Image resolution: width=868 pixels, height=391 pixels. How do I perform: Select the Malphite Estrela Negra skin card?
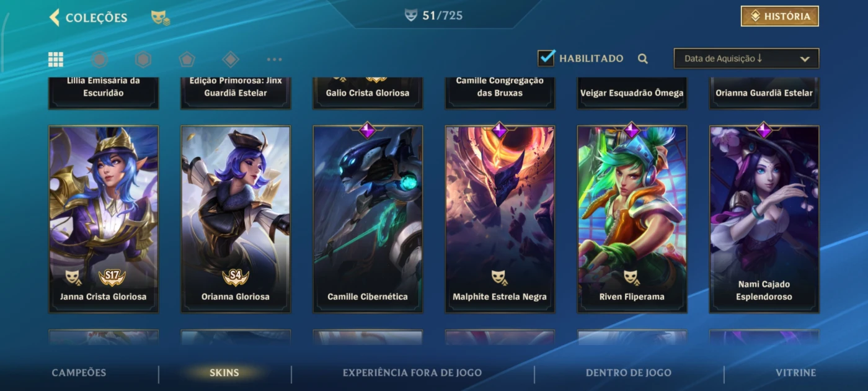pyautogui.click(x=500, y=219)
